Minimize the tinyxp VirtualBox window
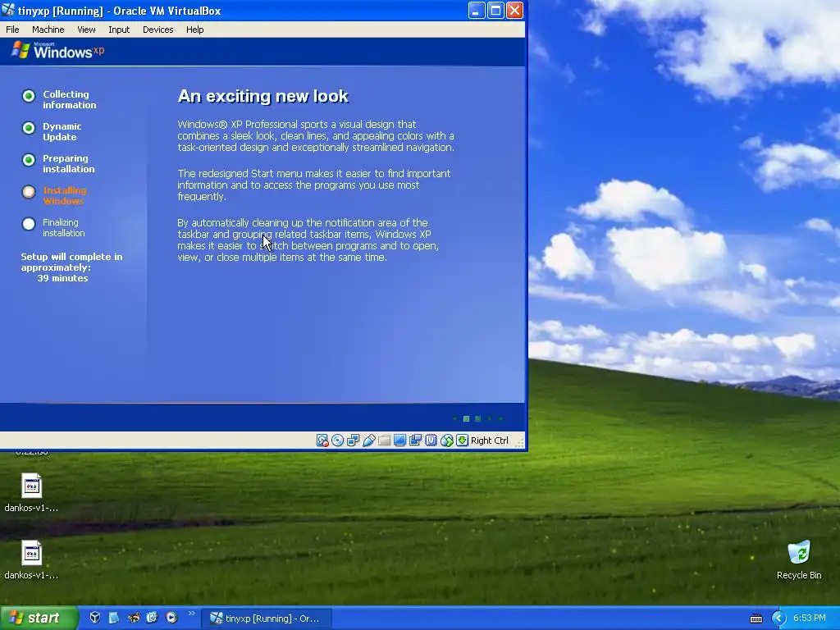 [x=477, y=10]
